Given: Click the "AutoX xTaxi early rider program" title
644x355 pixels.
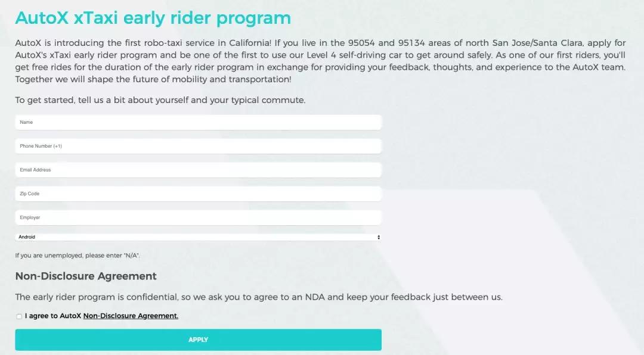Looking at the screenshot, I should point(153,18).
